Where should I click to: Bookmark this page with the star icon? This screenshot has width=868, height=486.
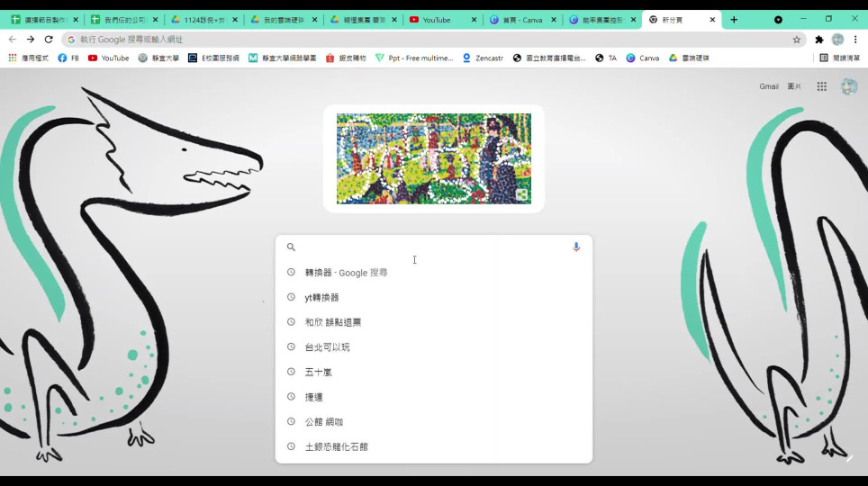tap(796, 40)
